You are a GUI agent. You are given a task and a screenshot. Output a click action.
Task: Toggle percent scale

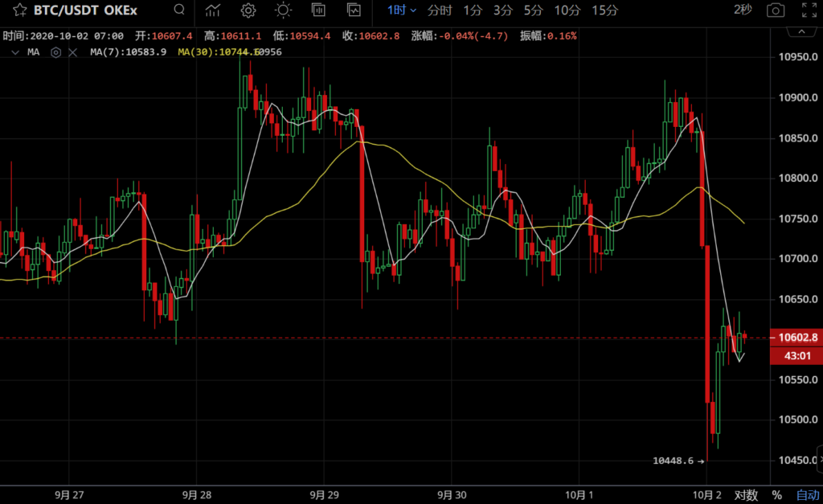(777, 495)
